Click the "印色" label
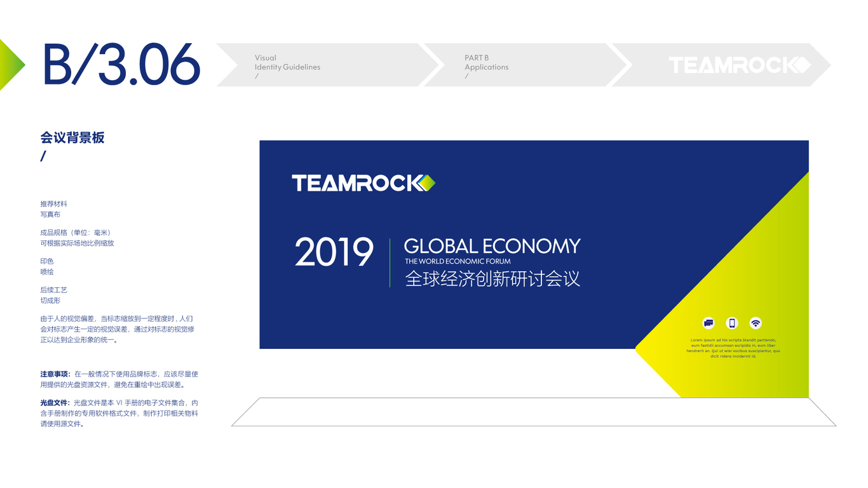The width and height of the screenshot is (868, 488). pyautogui.click(x=47, y=261)
